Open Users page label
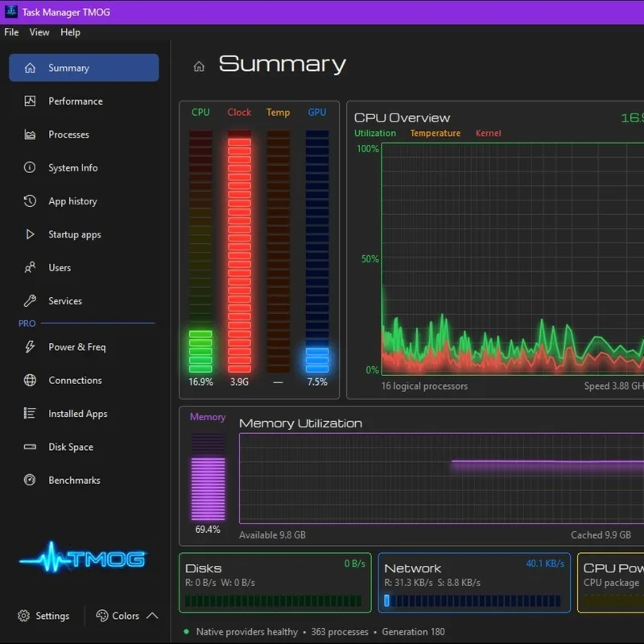Viewport: 644px width, 644px height. (x=60, y=267)
